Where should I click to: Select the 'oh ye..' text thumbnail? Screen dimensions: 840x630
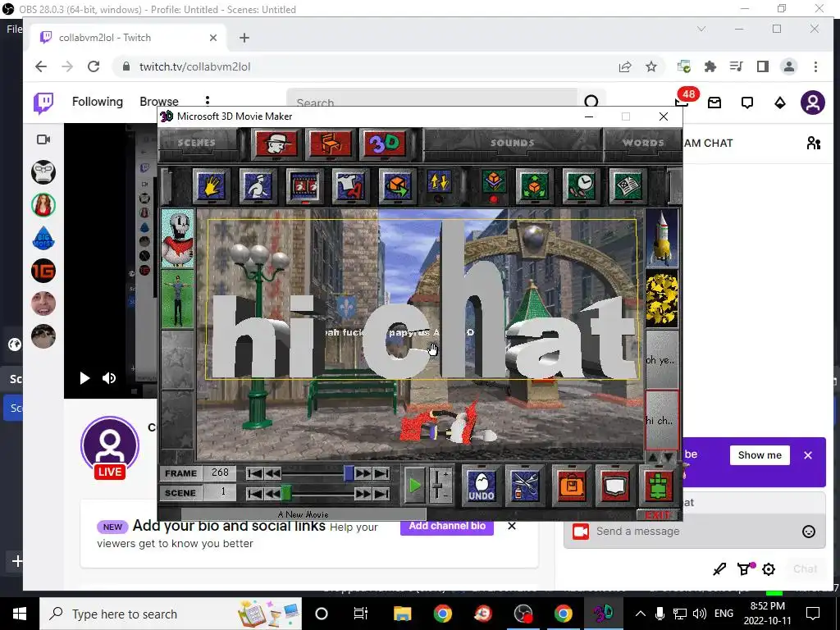[662, 359]
